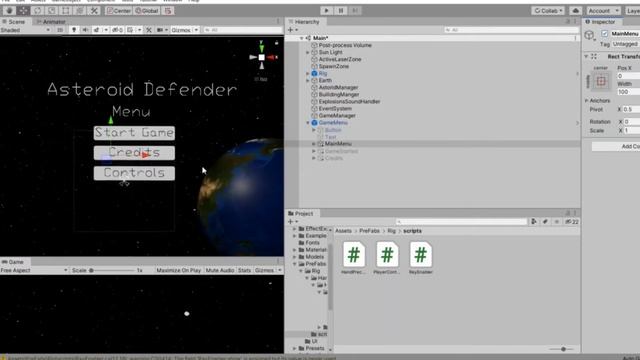Viewport: 640px width, 360px height.
Task: Open the third script file in scripts folder
Action: 420,258
